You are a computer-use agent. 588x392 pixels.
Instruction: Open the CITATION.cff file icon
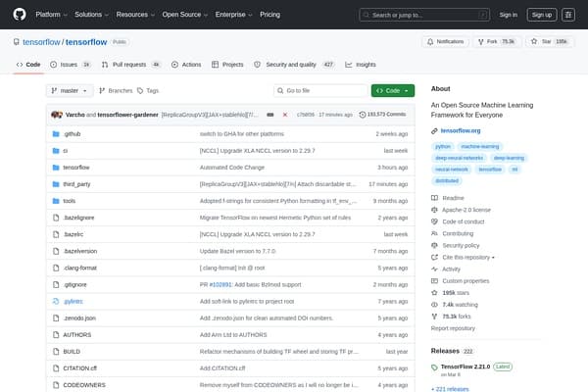[56, 368]
